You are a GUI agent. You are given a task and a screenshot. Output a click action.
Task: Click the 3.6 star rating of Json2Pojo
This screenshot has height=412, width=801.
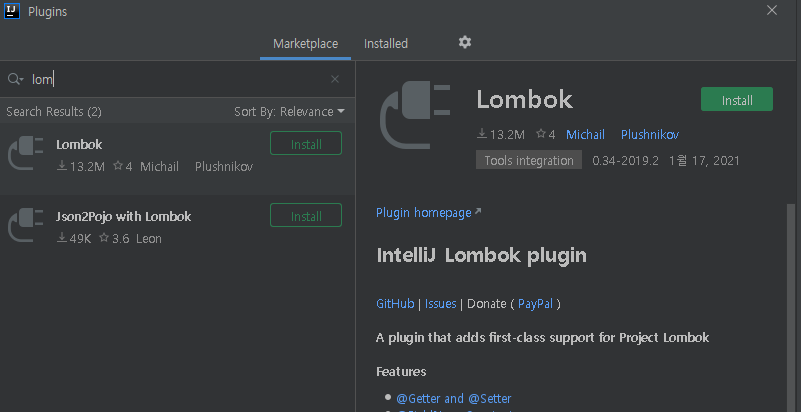pyautogui.click(x=121, y=238)
